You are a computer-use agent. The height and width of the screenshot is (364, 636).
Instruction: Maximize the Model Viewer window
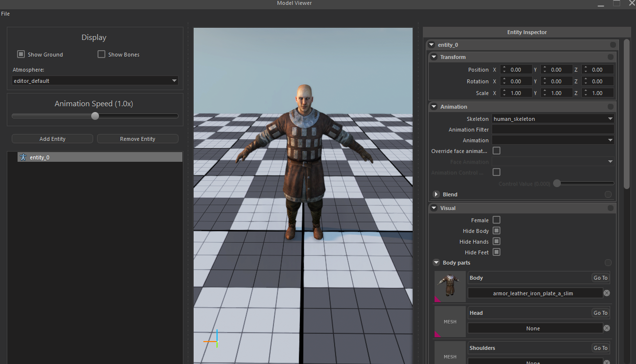tap(616, 3)
